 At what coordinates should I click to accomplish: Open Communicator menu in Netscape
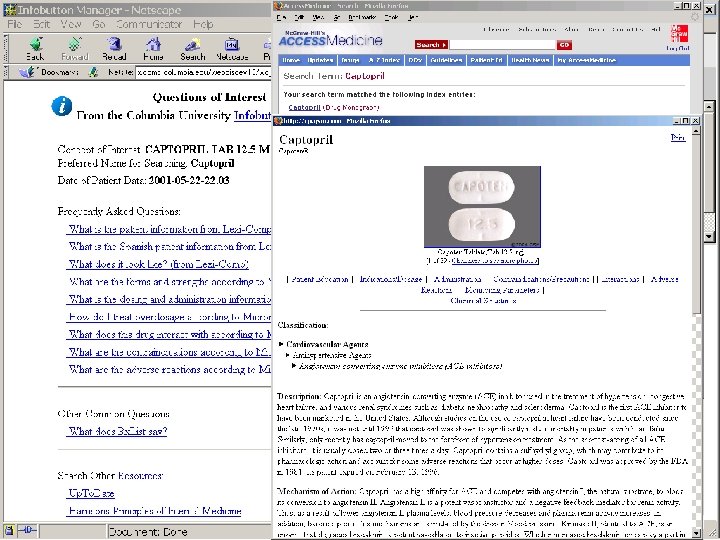tap(149, 24)
